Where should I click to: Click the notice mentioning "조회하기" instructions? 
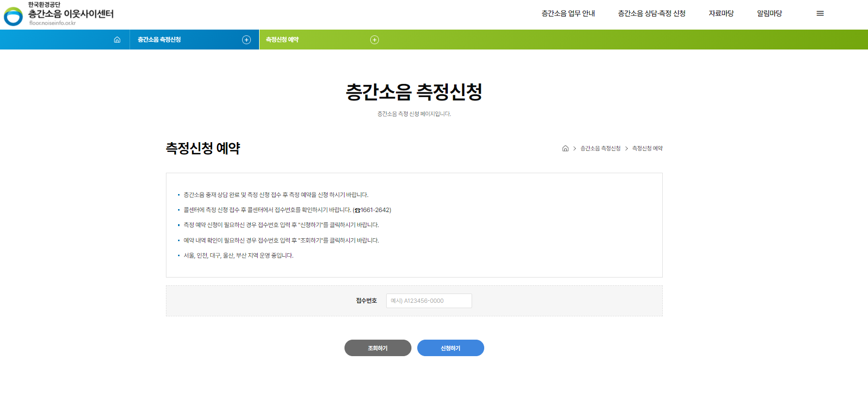(281, 241)
